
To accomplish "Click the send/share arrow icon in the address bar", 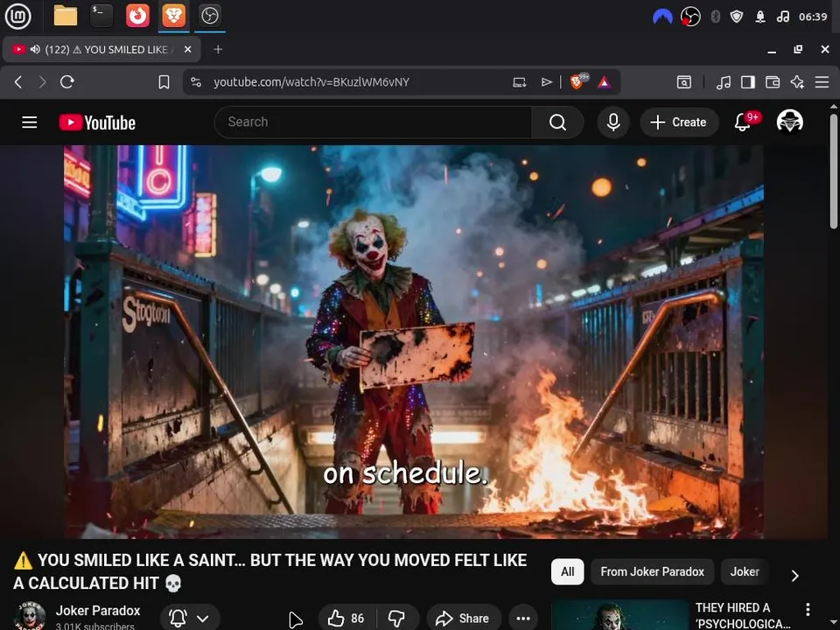I will 546,82.
